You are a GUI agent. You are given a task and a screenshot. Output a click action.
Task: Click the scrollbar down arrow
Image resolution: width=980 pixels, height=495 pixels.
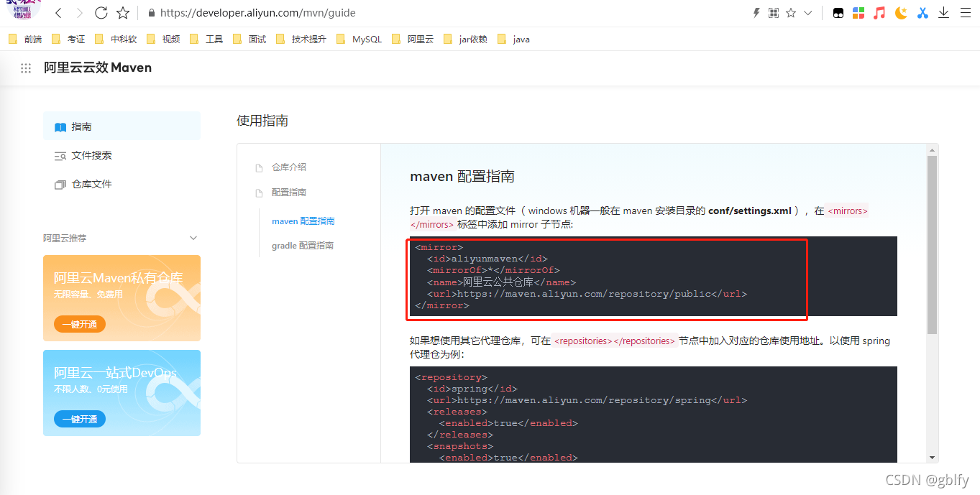point(932,457)
